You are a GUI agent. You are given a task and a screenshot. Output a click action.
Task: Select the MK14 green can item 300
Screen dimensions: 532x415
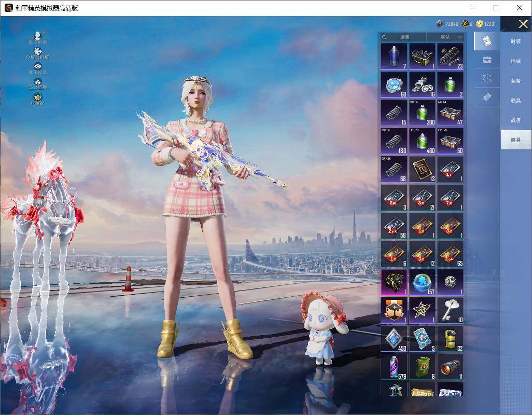click(x=422, y=113)
